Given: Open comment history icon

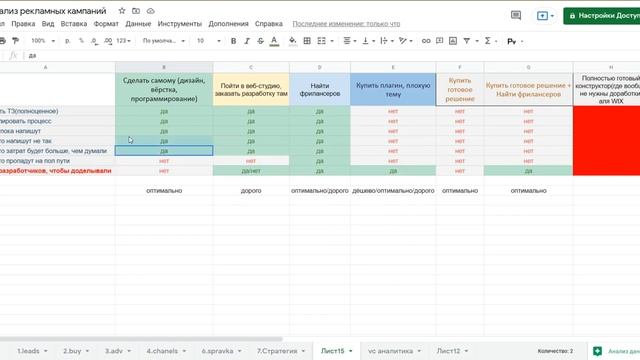Looking at the screenshot, I should coord(516,16).
